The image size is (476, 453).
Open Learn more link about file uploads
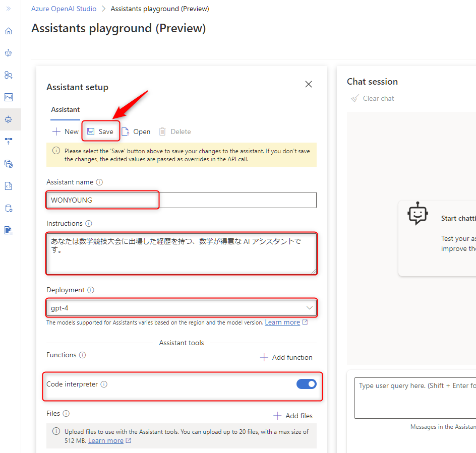click(x=106, y=440)
